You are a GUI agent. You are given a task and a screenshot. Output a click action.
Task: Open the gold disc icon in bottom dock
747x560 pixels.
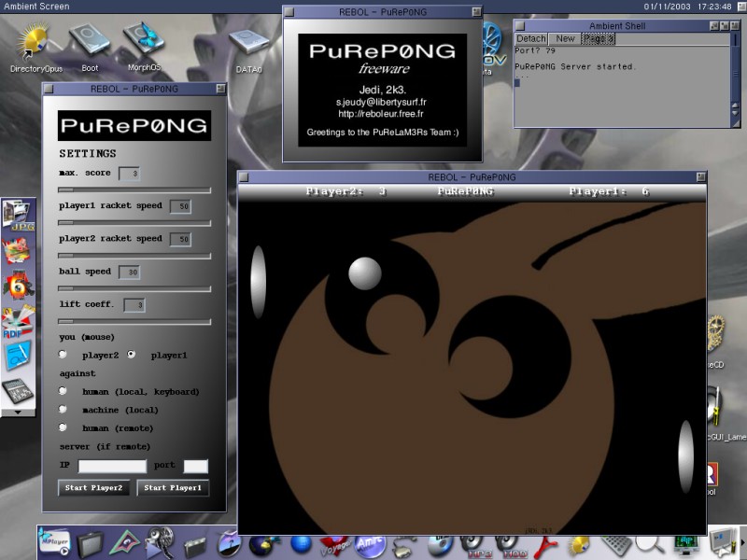[578, 546]
